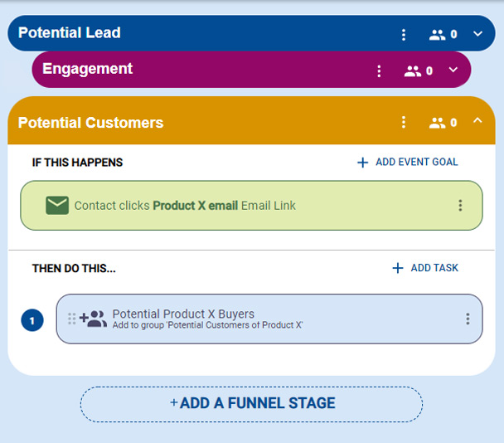This screenshot has width=504, height=443.
Task: Click Potential Lead stage title
Action: pyautogui.click(x=70, y=33)
